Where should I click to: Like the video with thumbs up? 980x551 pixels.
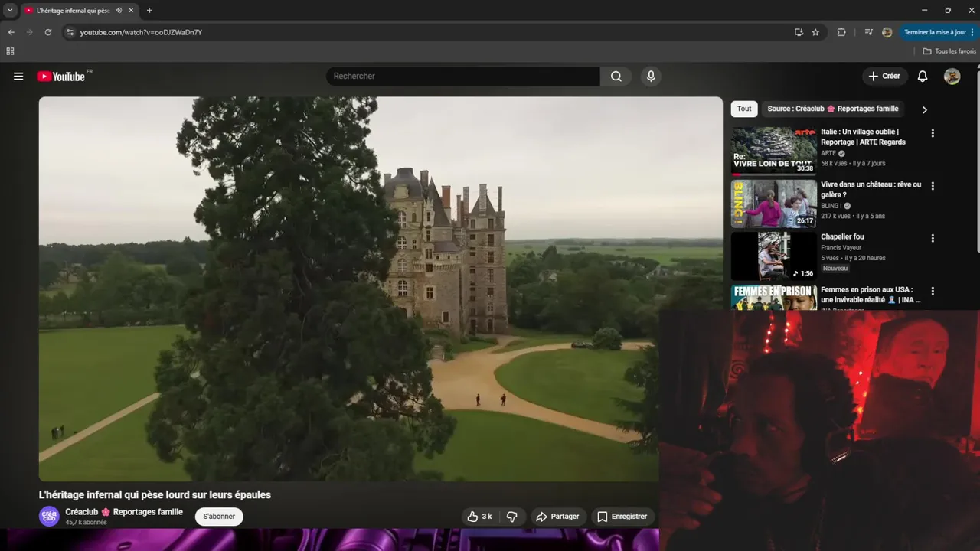click(x=479, y=517)
